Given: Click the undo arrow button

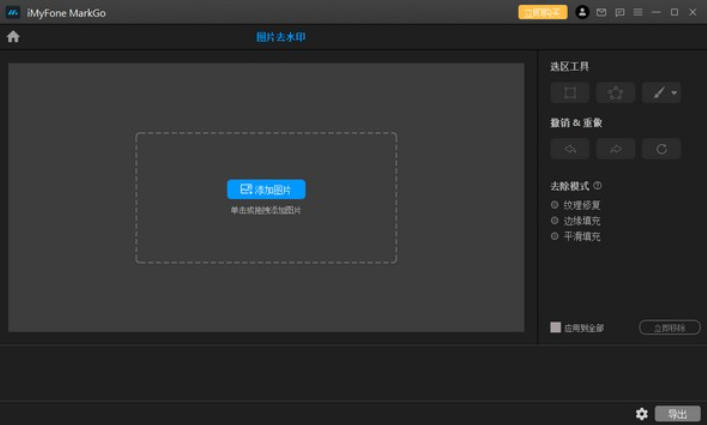Looking at the screenshot, I should [569, 149].
